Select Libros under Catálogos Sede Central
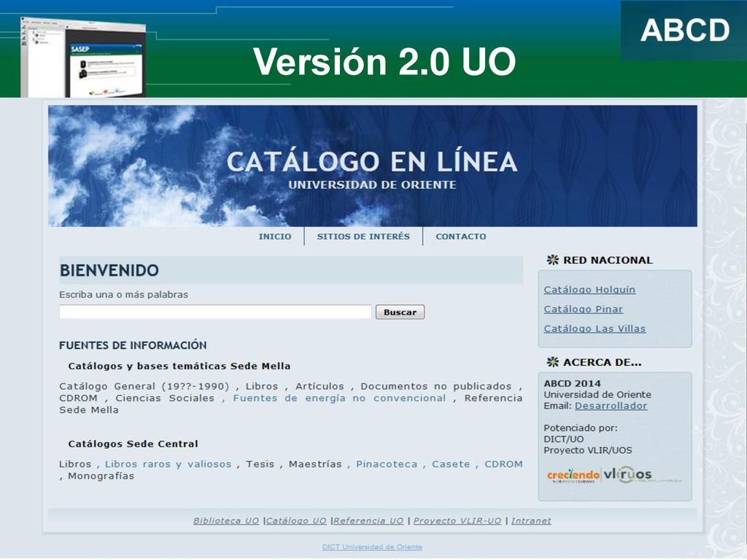 coord(75,464)
